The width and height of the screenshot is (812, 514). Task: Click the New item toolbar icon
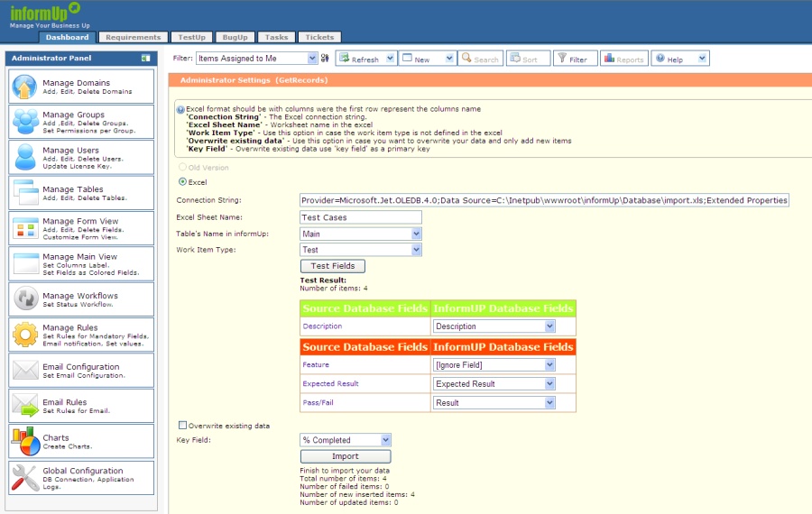click(x=408, y=58)
